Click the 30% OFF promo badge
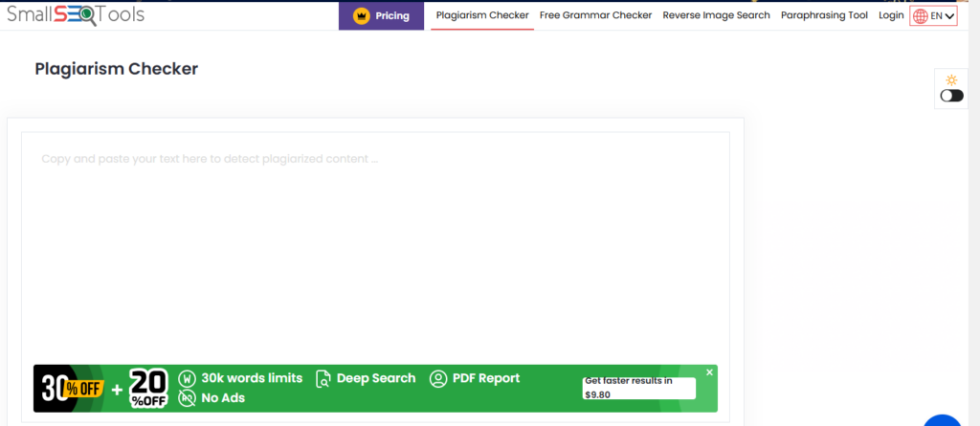 click(72, 389)
